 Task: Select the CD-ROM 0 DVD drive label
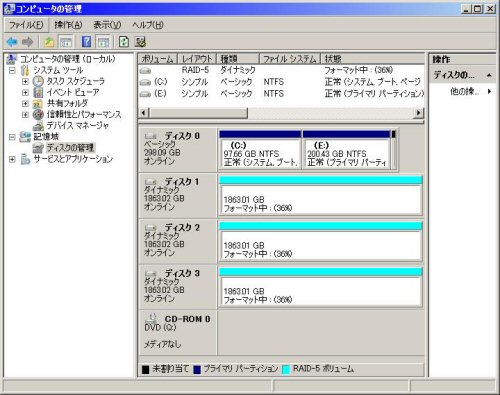pos(178,332)
